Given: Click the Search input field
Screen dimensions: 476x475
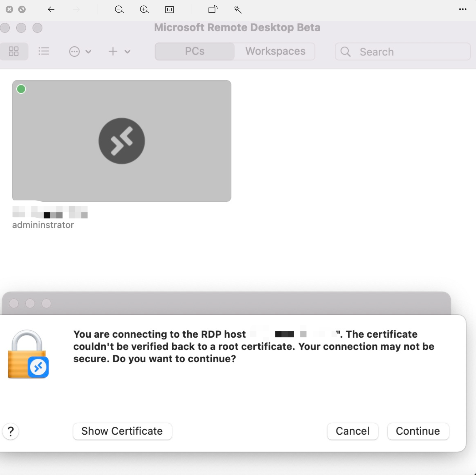Looking at the screenshot, I should 407,52.
